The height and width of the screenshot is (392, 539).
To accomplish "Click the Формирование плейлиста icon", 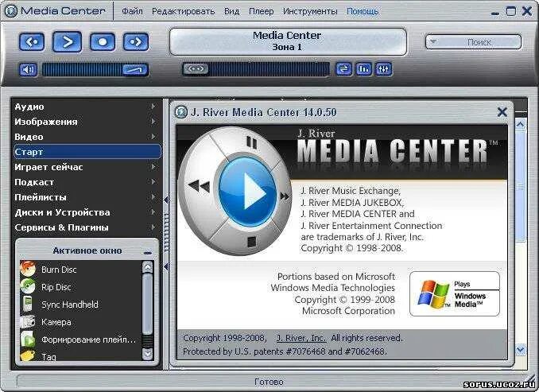I will click(28, 340).
